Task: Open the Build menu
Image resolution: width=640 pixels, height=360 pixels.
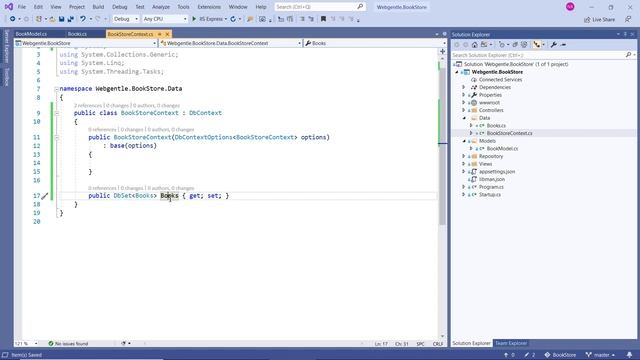Action: click(98, 7)
